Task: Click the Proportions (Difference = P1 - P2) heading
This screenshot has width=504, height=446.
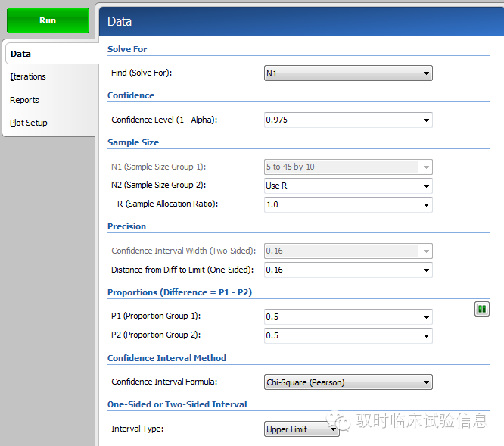Action: pyautogui.click(x=179, y=292)
